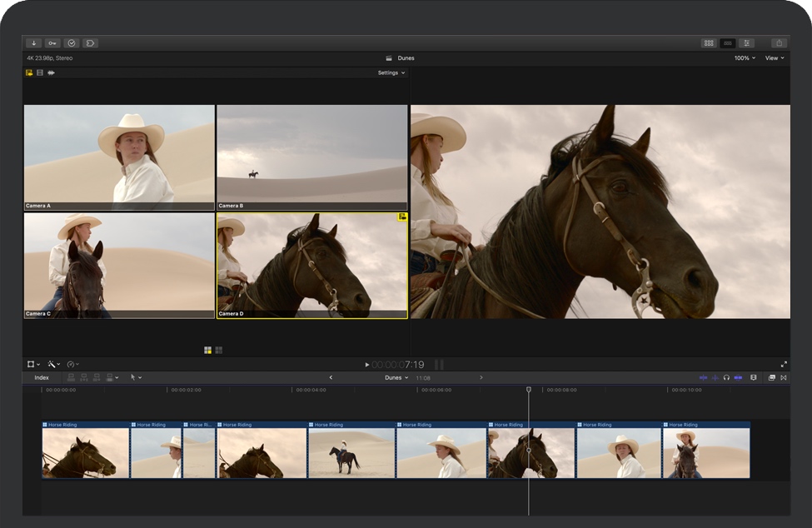Click the timeline Index button
Screen dimensions: 812x528
click(x=42, y=377)
